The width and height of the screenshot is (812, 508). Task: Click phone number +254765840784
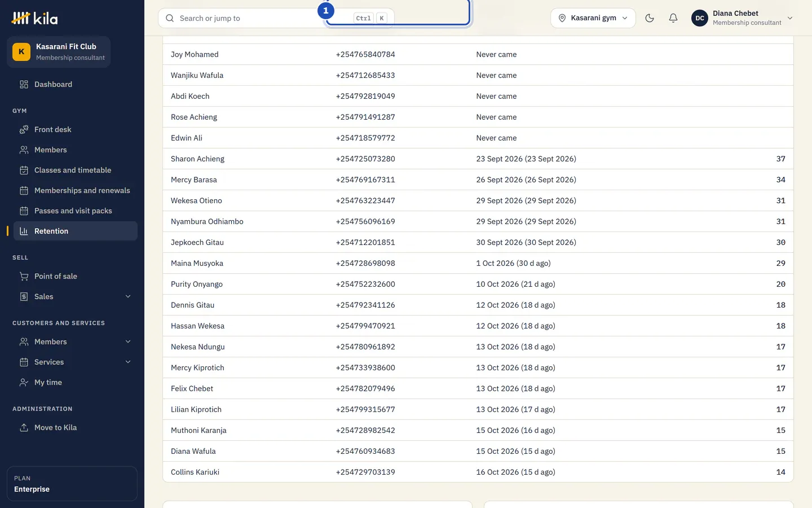(x=365, y=55)
